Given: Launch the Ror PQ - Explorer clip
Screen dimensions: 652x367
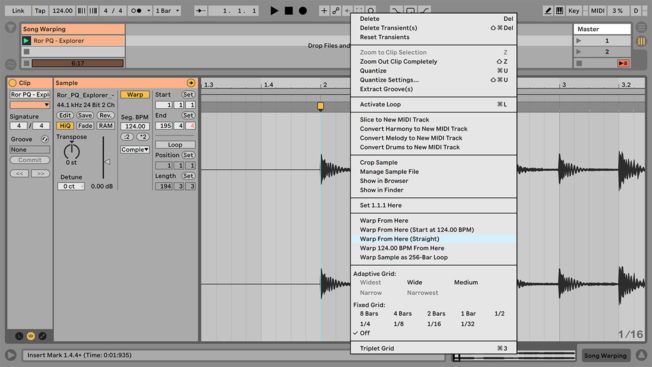Looking at the screenshot, I should pyautogui.click(x=26, y=41).
